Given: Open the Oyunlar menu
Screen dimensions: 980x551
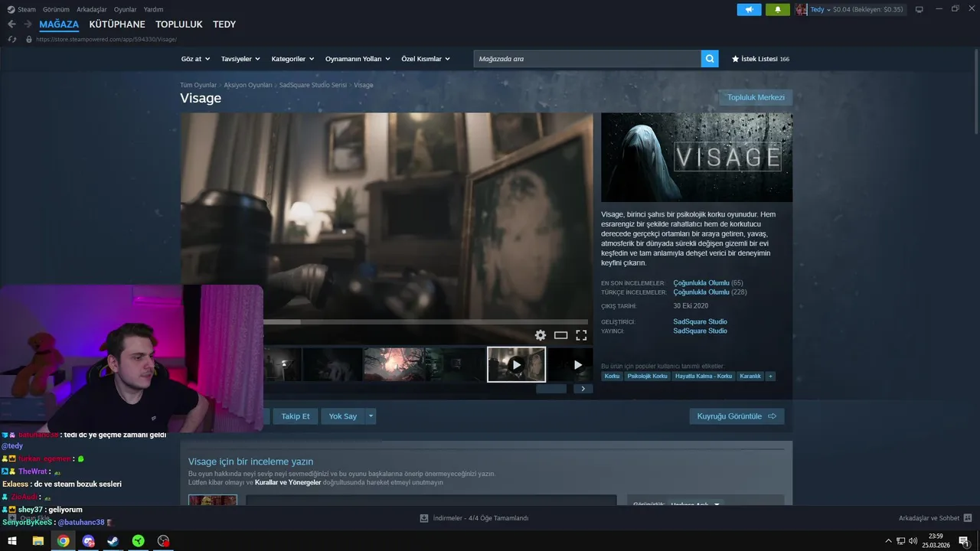Looking at the screenshot, I should (x=126, y=9).
